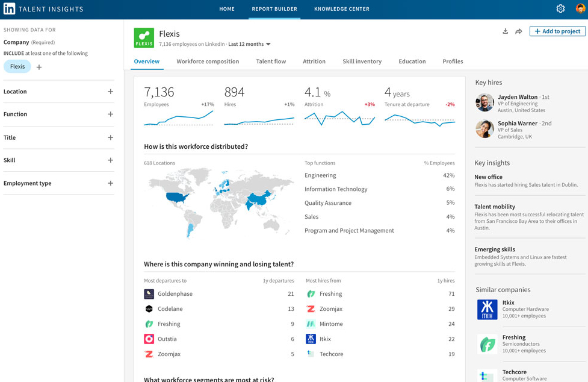Click Information Technology function row
The height and width of the screenshot is (382, 588).
click(380, 189)
